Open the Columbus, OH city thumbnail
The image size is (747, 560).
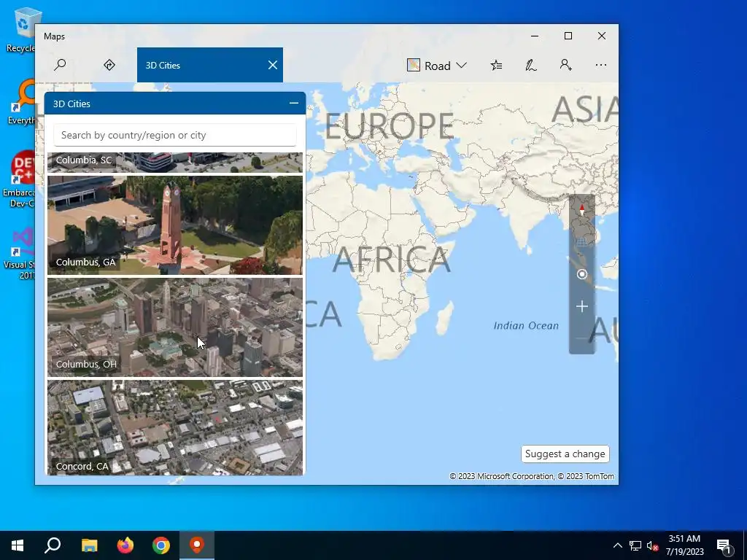point(175,327)
